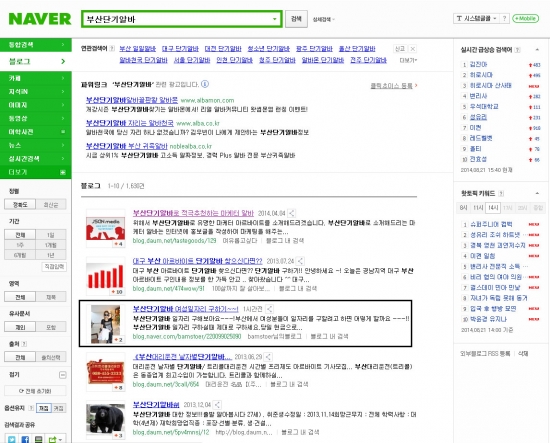
Task: Share search results on Facebook
Action: point(25,439)
